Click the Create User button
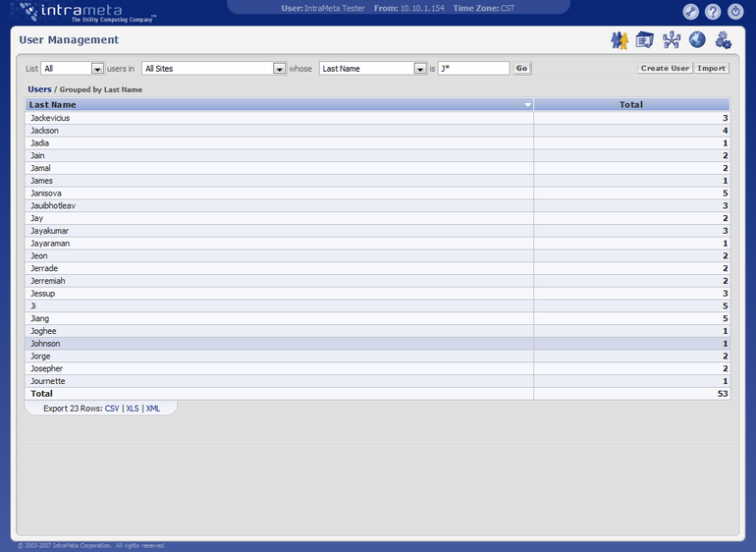The image size is (756, 552). (x=665, y=69)
